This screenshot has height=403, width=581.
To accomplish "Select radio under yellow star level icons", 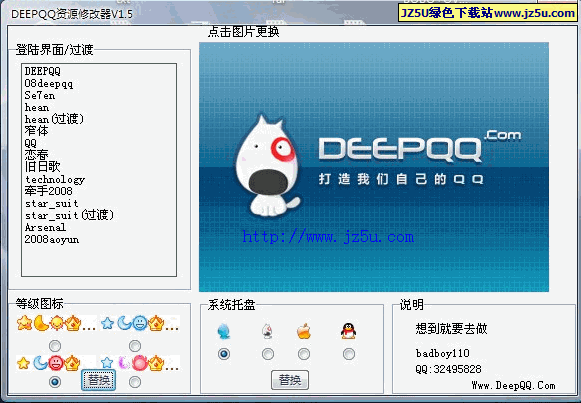I will pyautogui.click(x=55, y=346).
